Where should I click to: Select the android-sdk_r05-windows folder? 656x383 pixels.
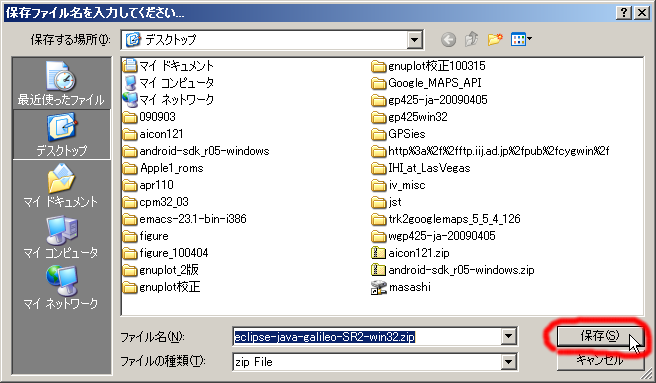pyautogui.click(x=196, y=151)
